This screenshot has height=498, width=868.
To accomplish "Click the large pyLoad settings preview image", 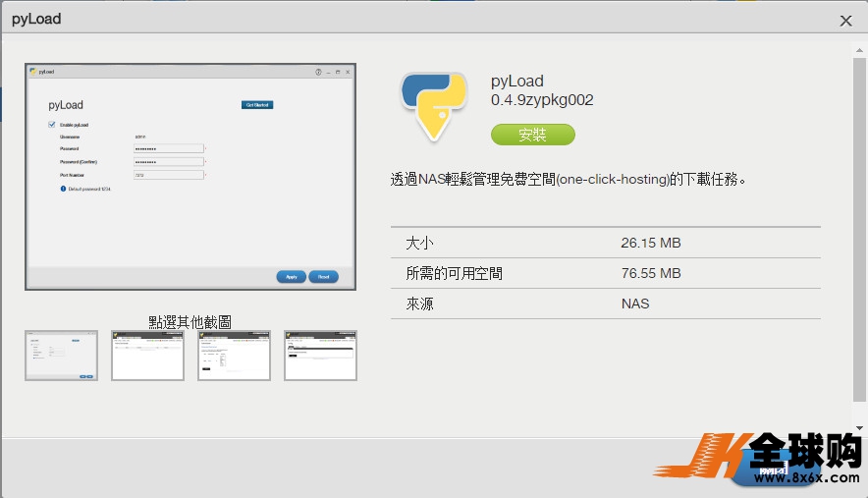I will click(190, 177).
